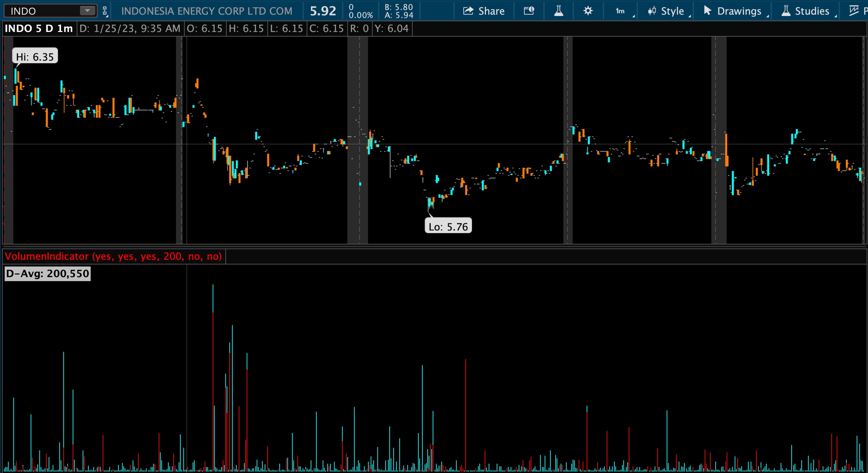Viewport: 868px width, 473px height.
Task: Click the Studies flask icon
Action: pos(786,11)
